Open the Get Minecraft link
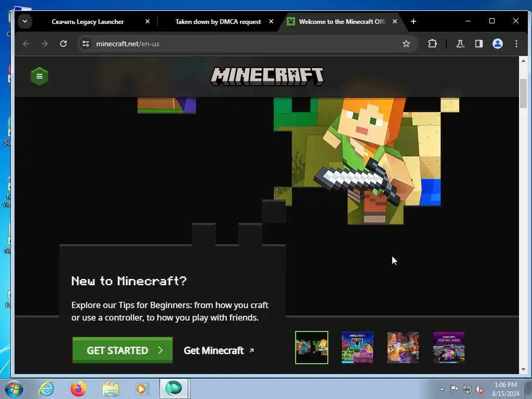The image size is (532, 399). (x=219, y=351)
